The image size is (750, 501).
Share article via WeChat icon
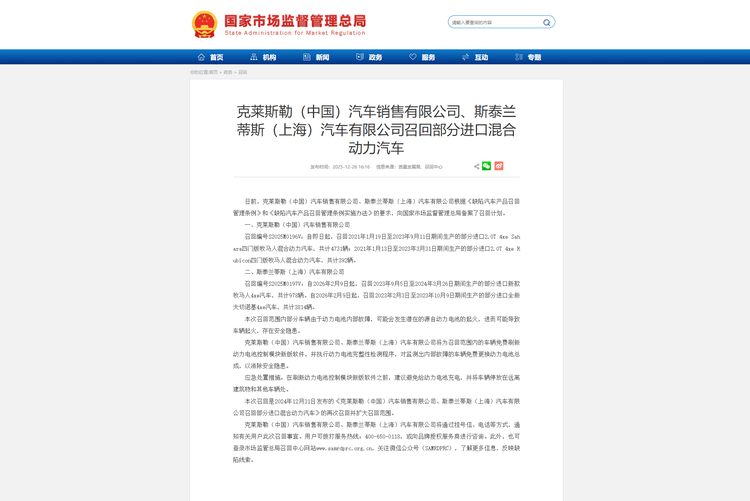487,166
